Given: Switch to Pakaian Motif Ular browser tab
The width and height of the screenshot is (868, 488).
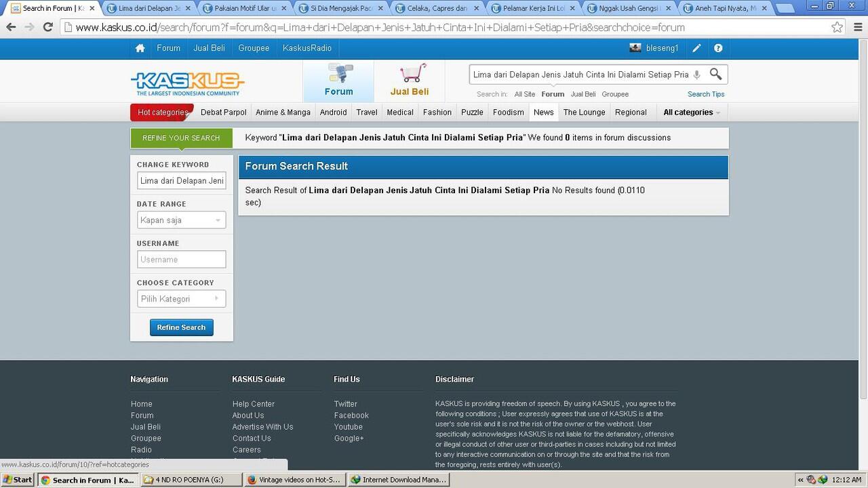Looking at the screenshot, I should (x=245, y=8).
